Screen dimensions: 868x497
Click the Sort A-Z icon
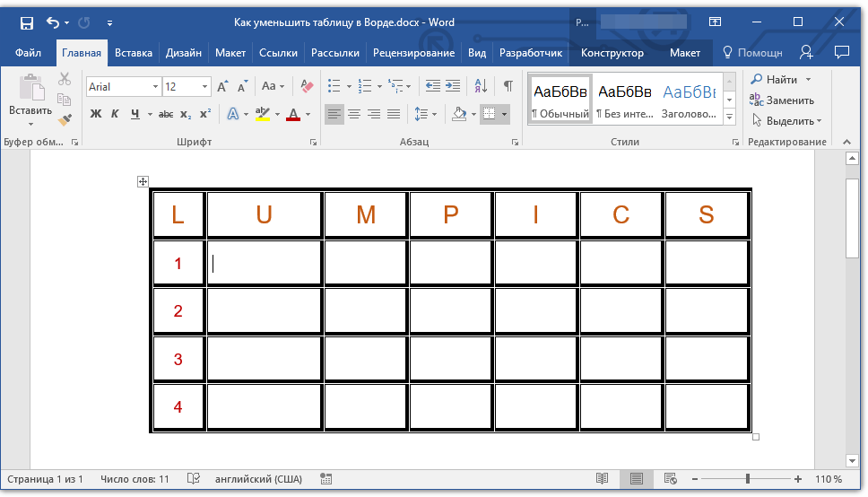point(481,87)
